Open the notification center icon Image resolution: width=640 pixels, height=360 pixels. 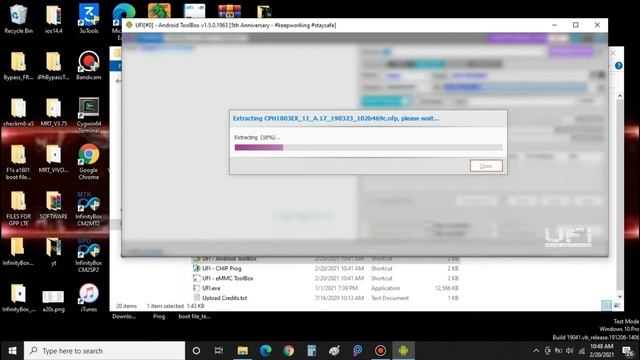coord(628,351)
